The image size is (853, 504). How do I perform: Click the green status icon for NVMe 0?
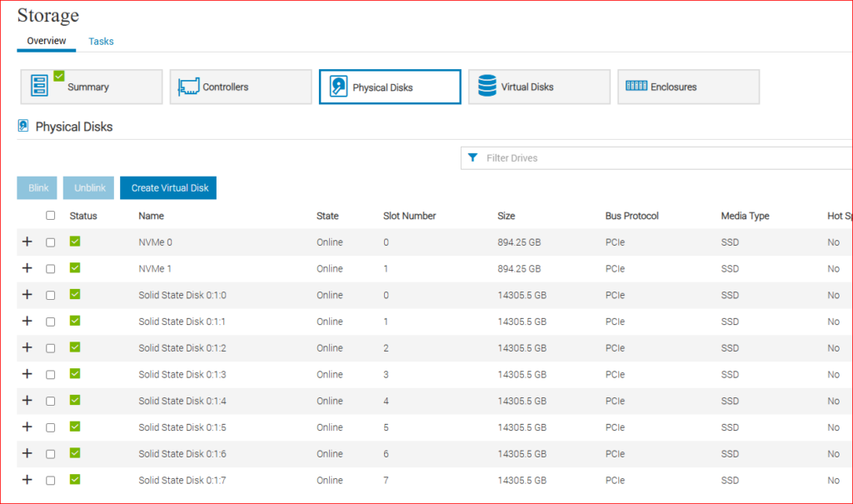pos(75,242)
